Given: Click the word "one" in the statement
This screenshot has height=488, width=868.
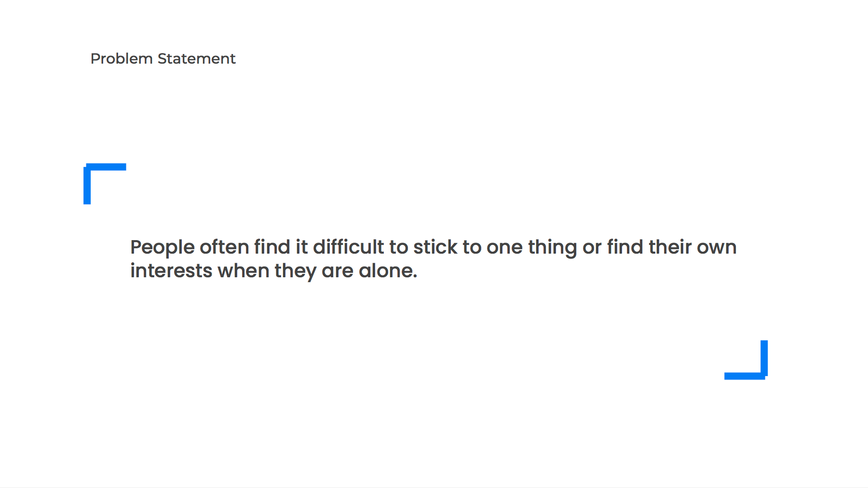Looking at the screenshot, I should point(504,247).
